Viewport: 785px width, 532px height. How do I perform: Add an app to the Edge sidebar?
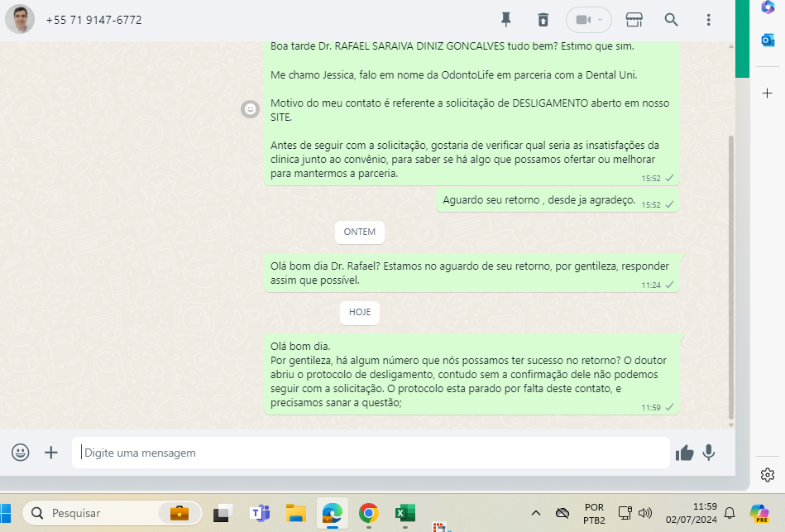point(767,93)
